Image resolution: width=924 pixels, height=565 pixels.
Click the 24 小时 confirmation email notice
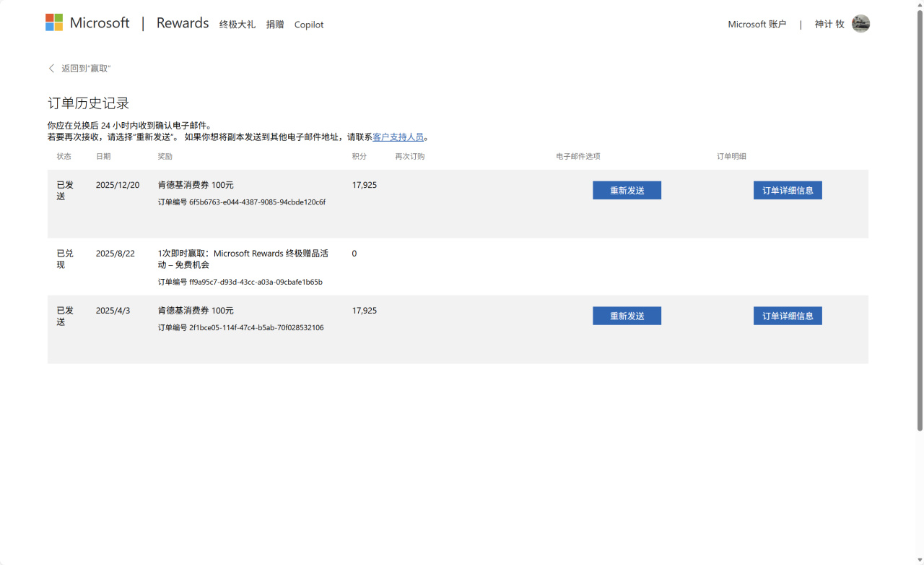(130, 126)
